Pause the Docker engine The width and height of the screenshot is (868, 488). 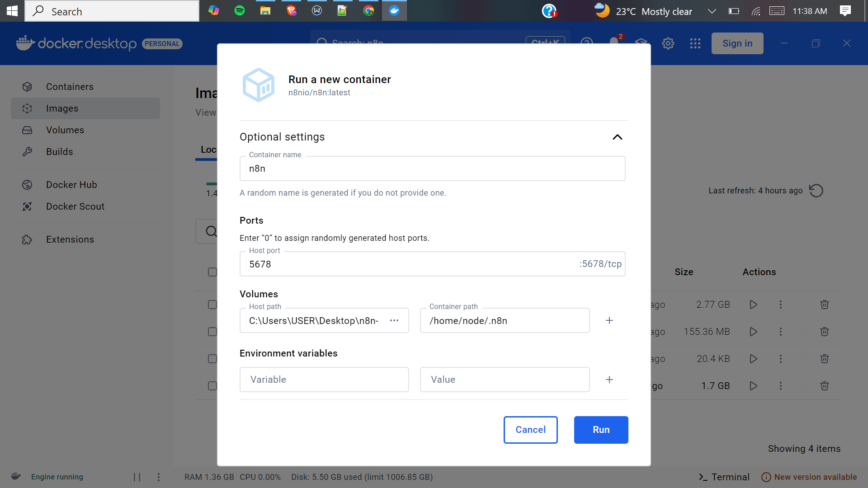tap(137, 477)
